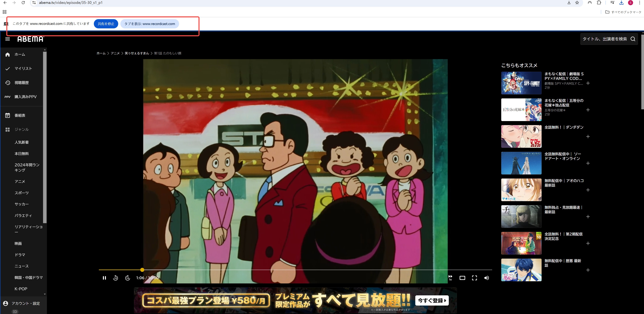Skip forward 10 seconds
The height and width of the screenshot is (314, 644).
coord(127,278)
